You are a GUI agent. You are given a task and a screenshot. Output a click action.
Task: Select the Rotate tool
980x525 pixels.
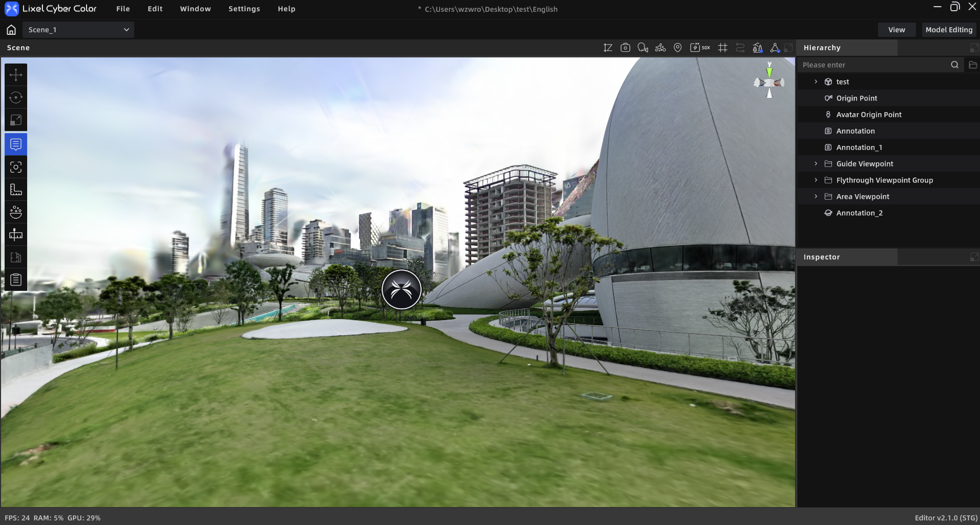click(x=16, y=97)
